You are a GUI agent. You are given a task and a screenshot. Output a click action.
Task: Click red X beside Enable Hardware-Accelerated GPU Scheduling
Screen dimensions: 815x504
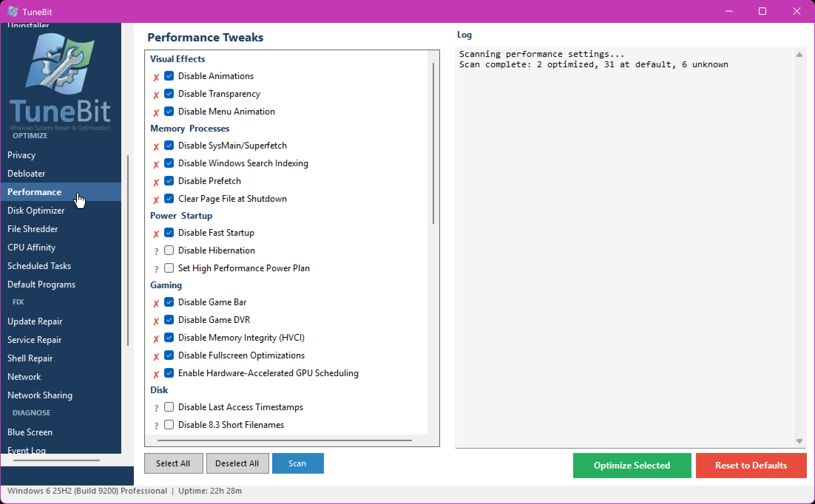[x=156, y=374]
